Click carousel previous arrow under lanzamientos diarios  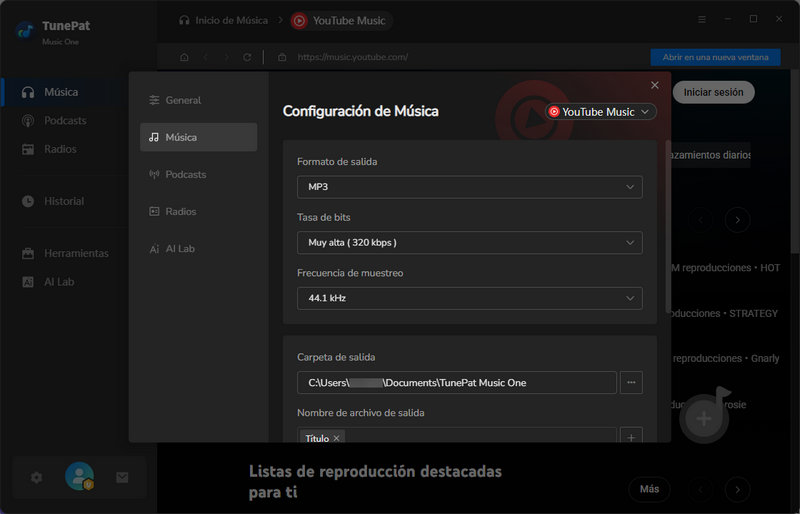tap(701, 221)
